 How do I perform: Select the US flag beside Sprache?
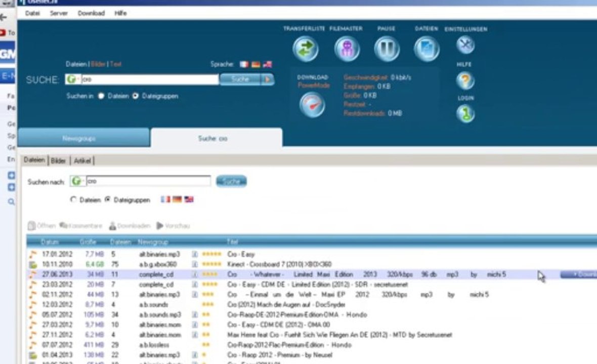click(x=267, y=64)
